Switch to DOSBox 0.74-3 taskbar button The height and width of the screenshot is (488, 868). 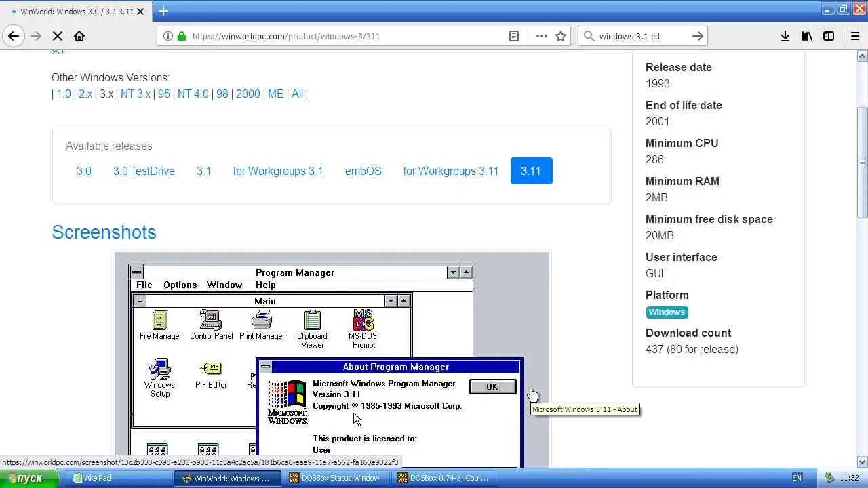[x=446, y=478]
